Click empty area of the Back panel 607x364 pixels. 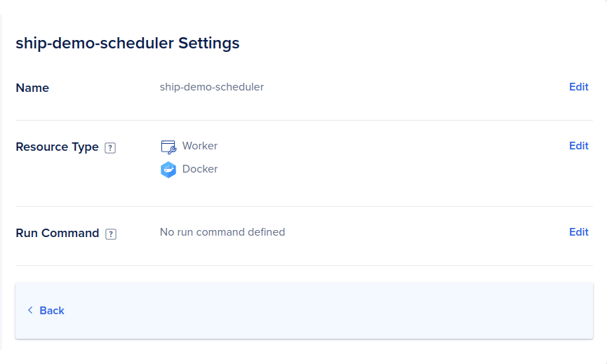click(329, 311)
